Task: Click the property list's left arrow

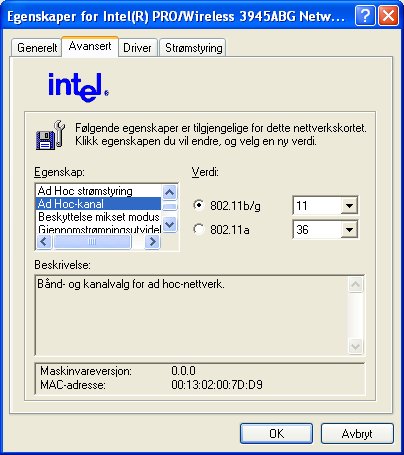Action: click(x=44, y=241)
